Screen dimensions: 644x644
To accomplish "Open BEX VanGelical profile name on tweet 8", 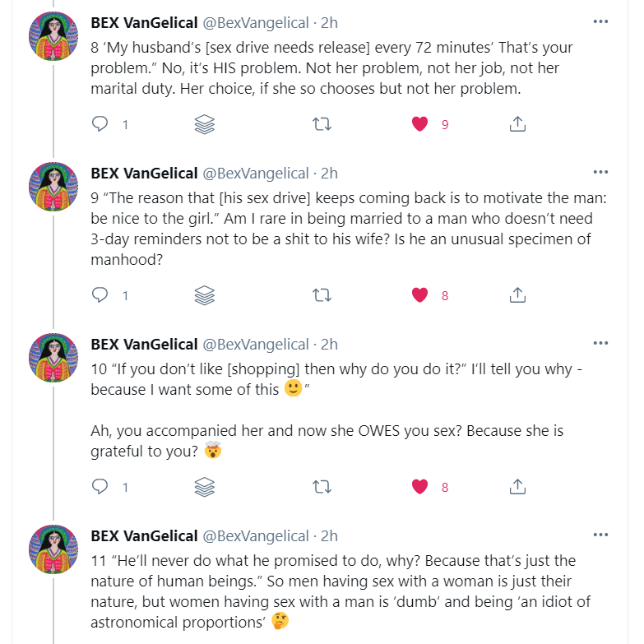I will pyautogui.click(x=144, y=22).
